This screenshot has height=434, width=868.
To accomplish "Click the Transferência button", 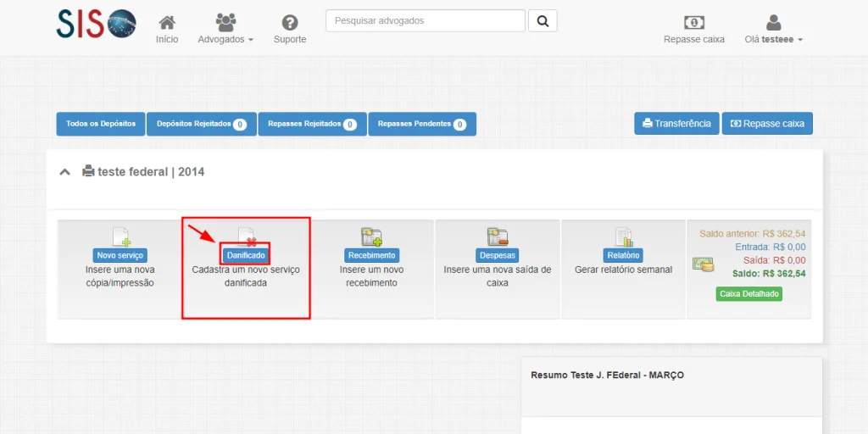I will pyautogui.click(x=676, y=124).
